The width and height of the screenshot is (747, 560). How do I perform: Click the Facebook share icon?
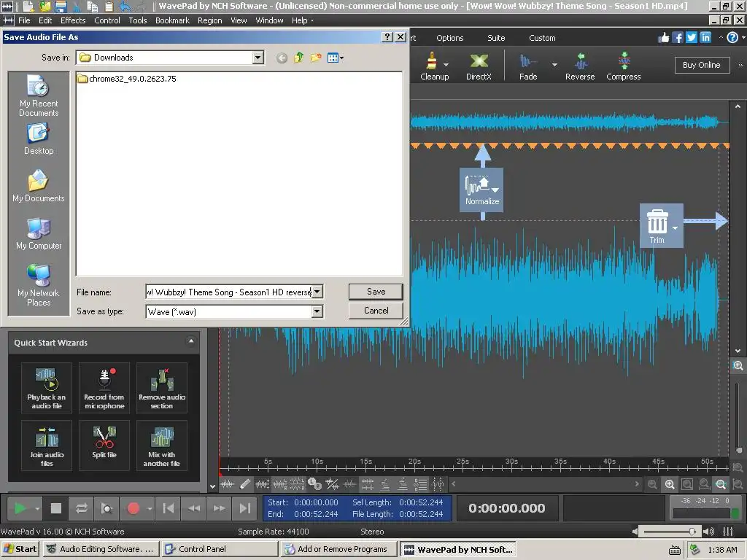[x=678, y=38]
